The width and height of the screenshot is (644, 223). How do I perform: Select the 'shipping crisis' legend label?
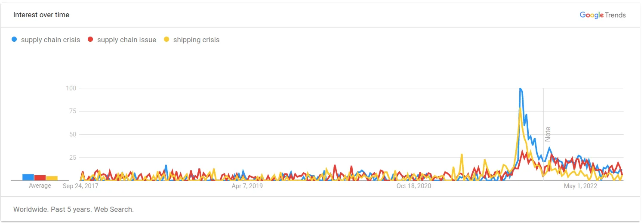(x=196, y=40)
